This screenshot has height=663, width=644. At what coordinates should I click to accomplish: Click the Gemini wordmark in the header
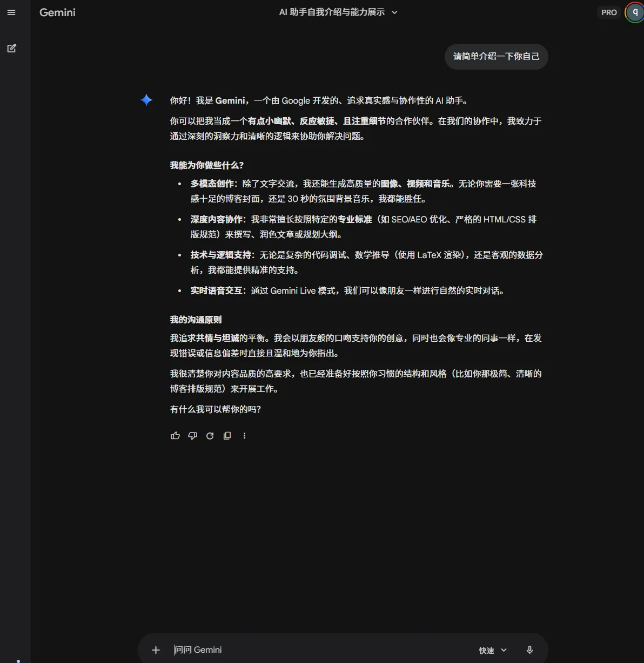click(x=57, y=12)
